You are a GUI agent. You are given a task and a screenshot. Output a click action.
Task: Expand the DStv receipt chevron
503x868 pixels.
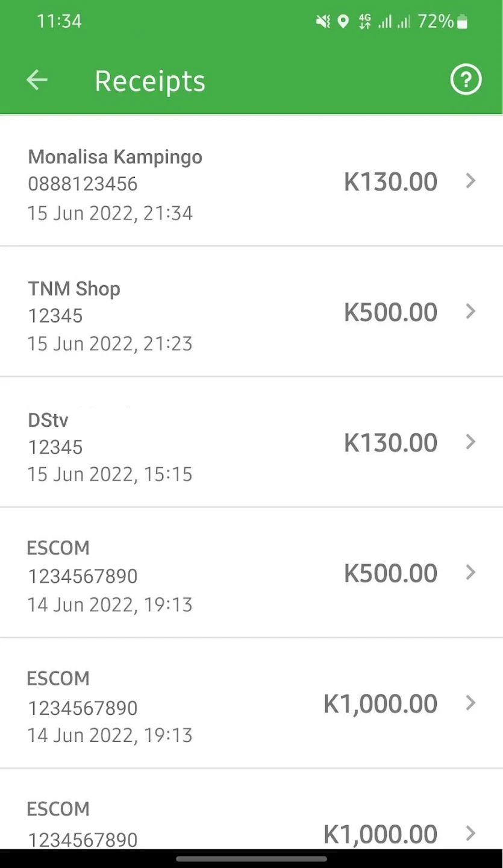tap(471, 442)
